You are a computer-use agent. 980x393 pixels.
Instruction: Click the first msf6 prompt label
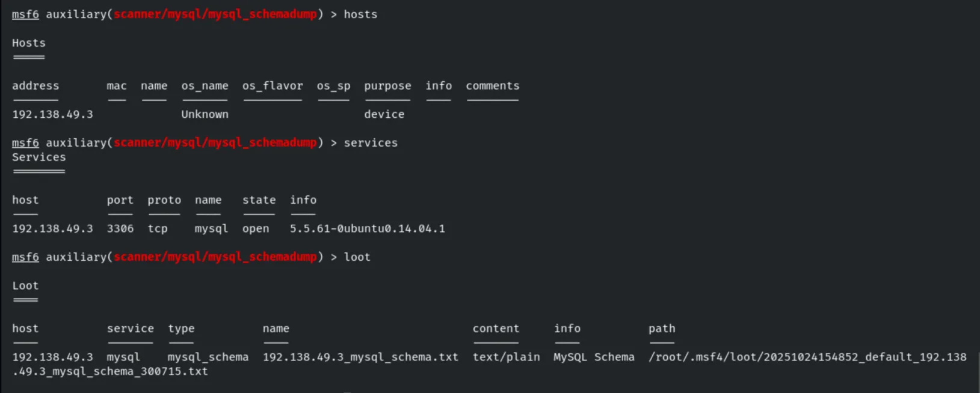click(25, 14)
